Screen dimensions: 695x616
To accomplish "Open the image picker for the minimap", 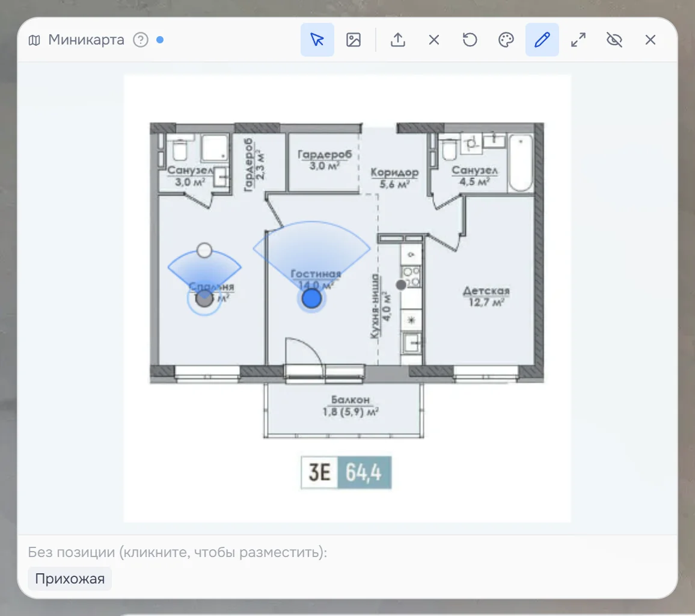I will pos(354,40).
